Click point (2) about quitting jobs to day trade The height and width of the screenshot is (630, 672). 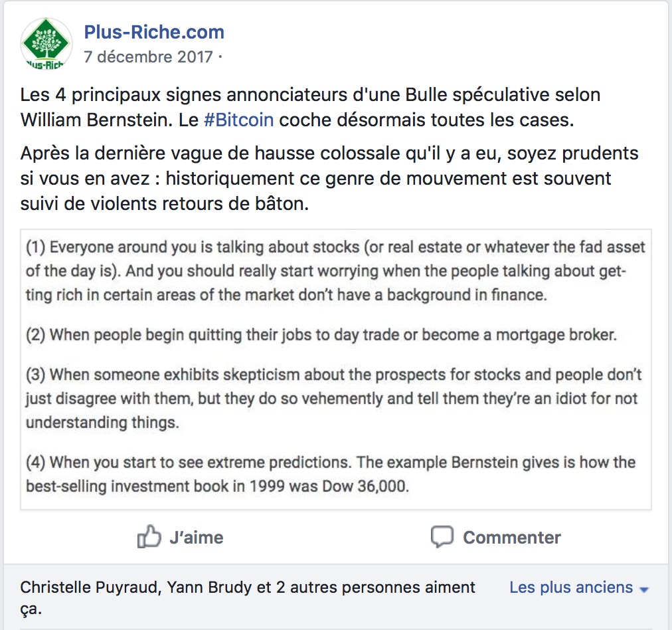pos(321,335)
